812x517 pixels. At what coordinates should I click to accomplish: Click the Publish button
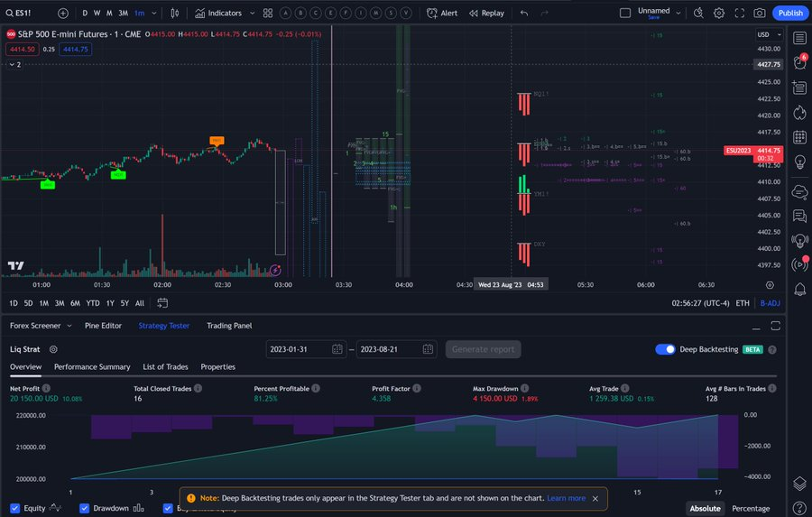(x=790, y=13)
